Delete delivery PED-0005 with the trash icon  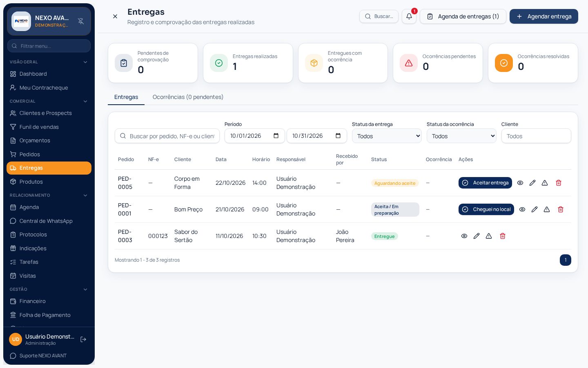tap(559, 183)
